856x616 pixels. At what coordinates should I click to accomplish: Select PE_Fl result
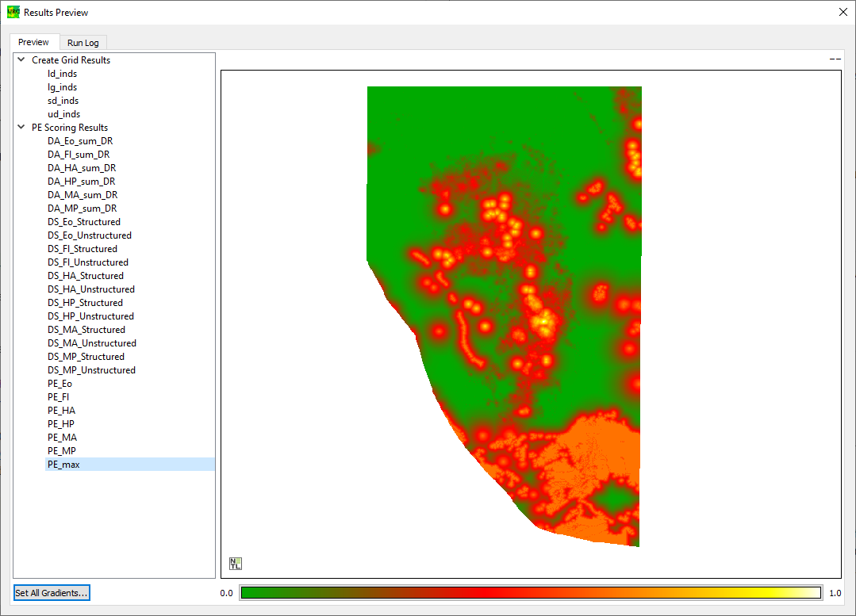click(58, 396)
